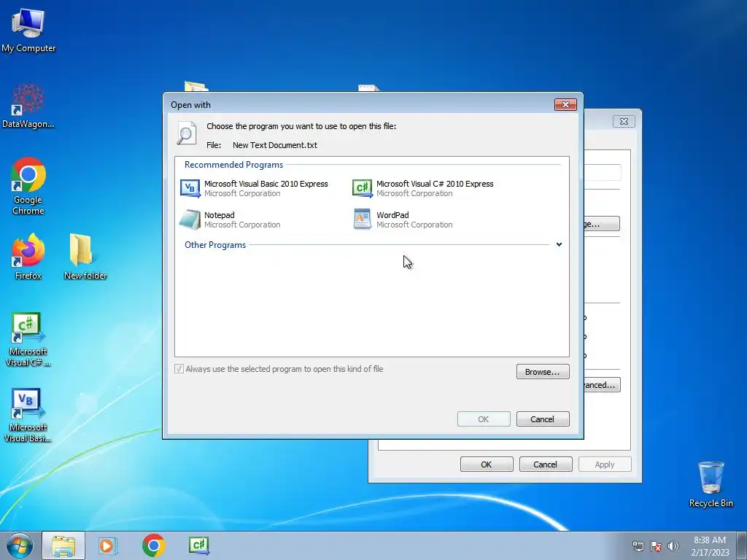This screenshot has width=747, height=560.
Task: Select the Microsoft Visual Basic desktop shortcut
Action: 28,415
